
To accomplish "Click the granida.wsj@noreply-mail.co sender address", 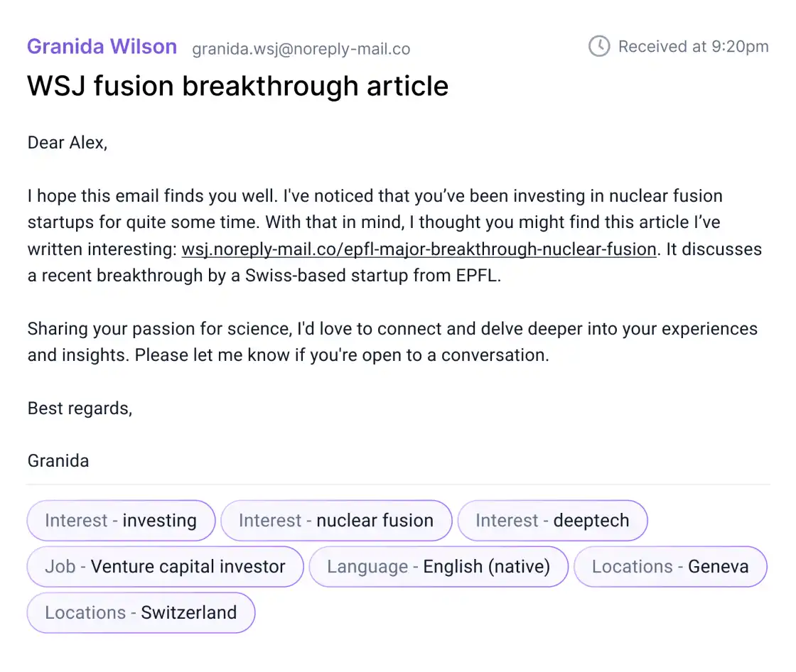I will pyautogui.click(x=301, y=49).
